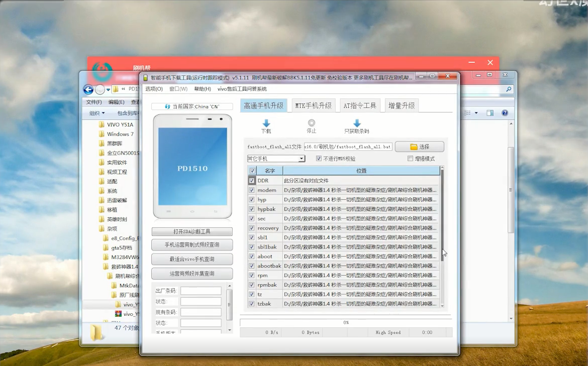Open the history dropdown arrow beside forward button

[108, 89]
